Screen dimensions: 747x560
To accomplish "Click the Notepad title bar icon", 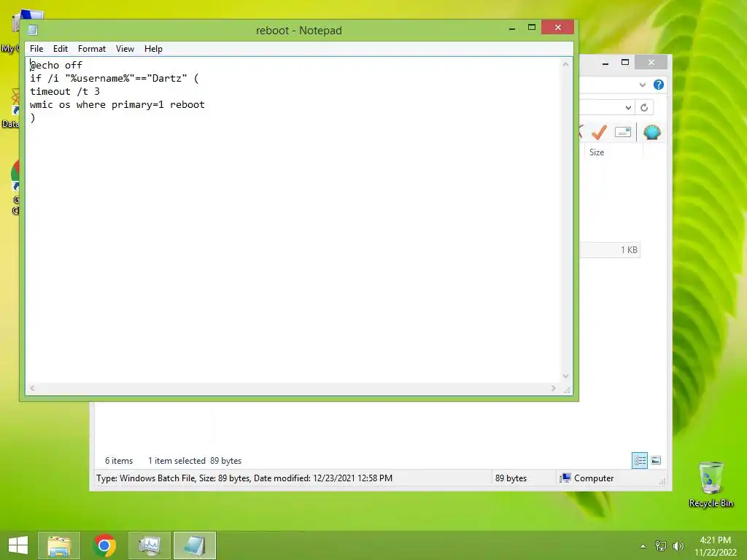I will (x=33, y=30).
